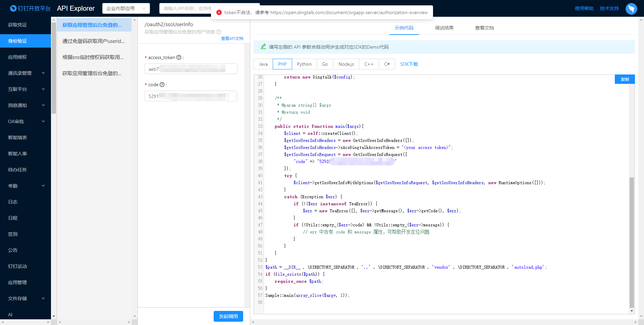Switch to the 调试结果 tab

point(444,28)
